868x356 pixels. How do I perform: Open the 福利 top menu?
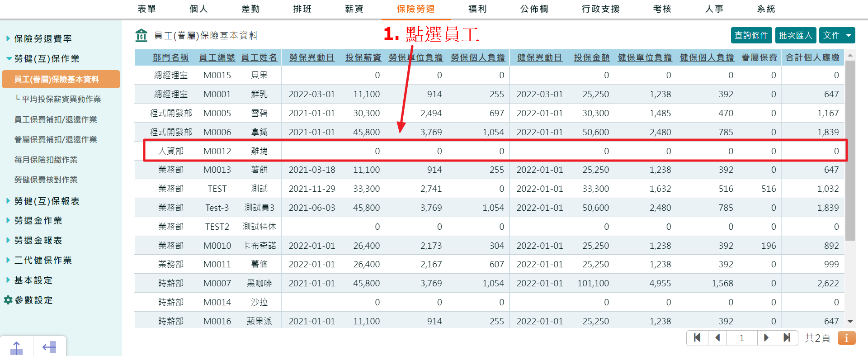(x=477, y=9)
